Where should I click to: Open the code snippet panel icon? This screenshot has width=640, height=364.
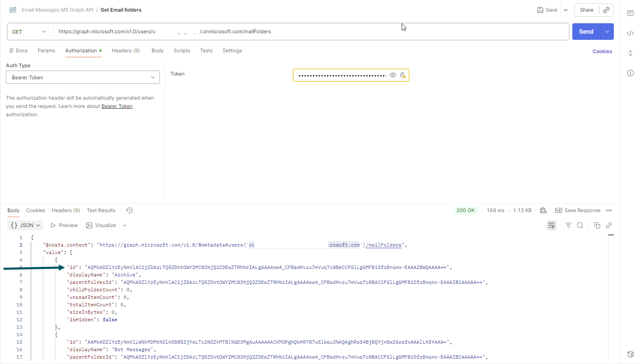[x=630, y=33]
